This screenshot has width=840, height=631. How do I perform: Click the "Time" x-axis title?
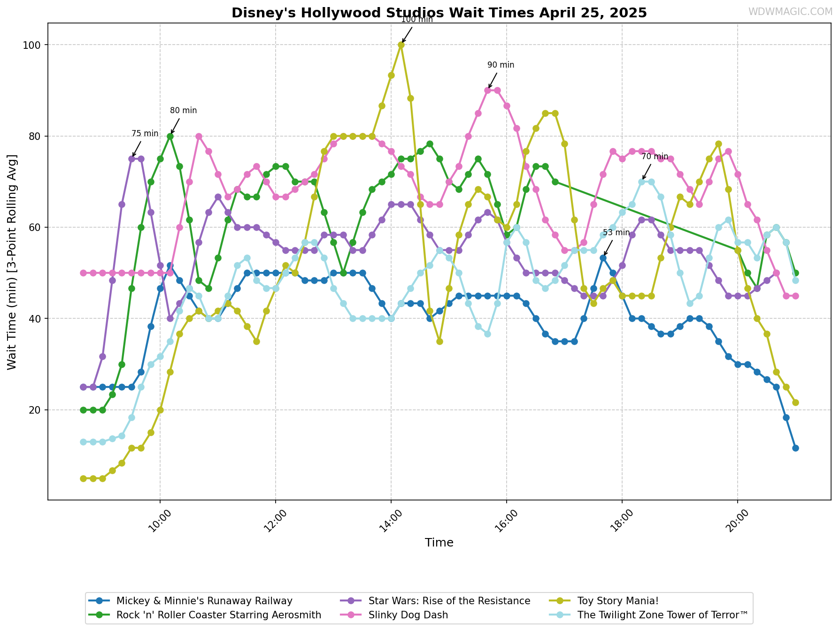pyautogui.click(x=439, y=543)
